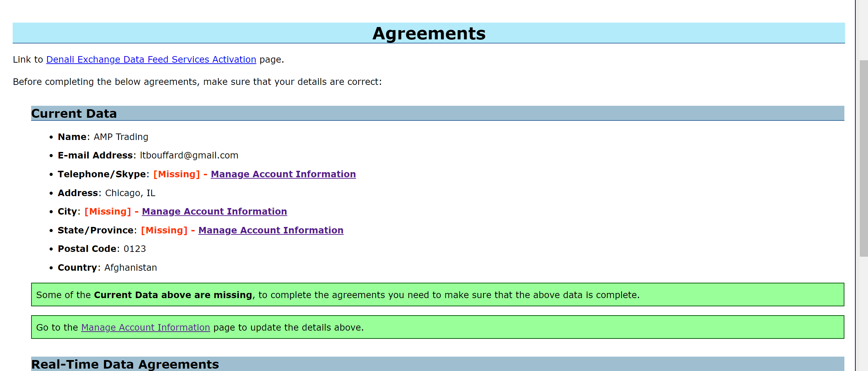868x371 pixels.
Task: Click the Chicago, IL address value
Action: pyautogui.click(x=130, y=193)
